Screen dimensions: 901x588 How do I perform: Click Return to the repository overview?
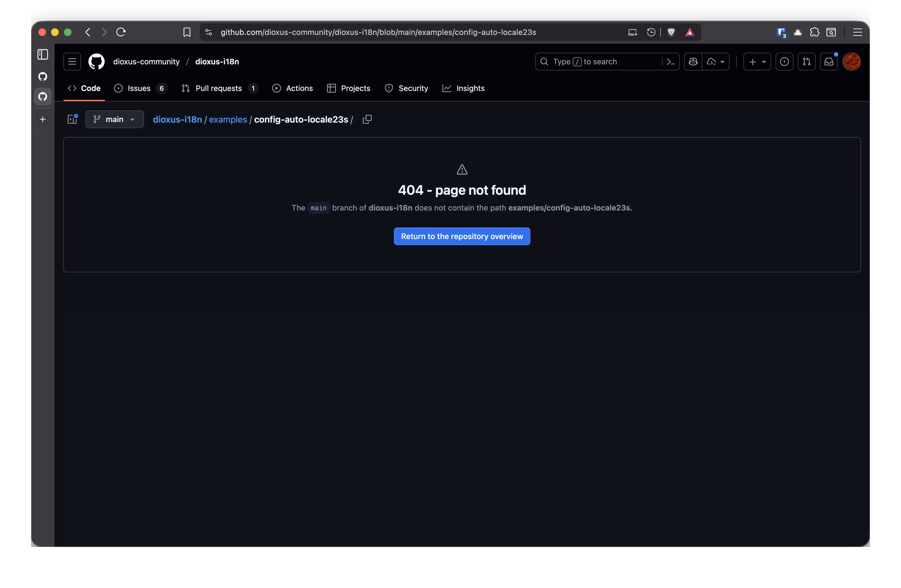[x=462, y=236]
